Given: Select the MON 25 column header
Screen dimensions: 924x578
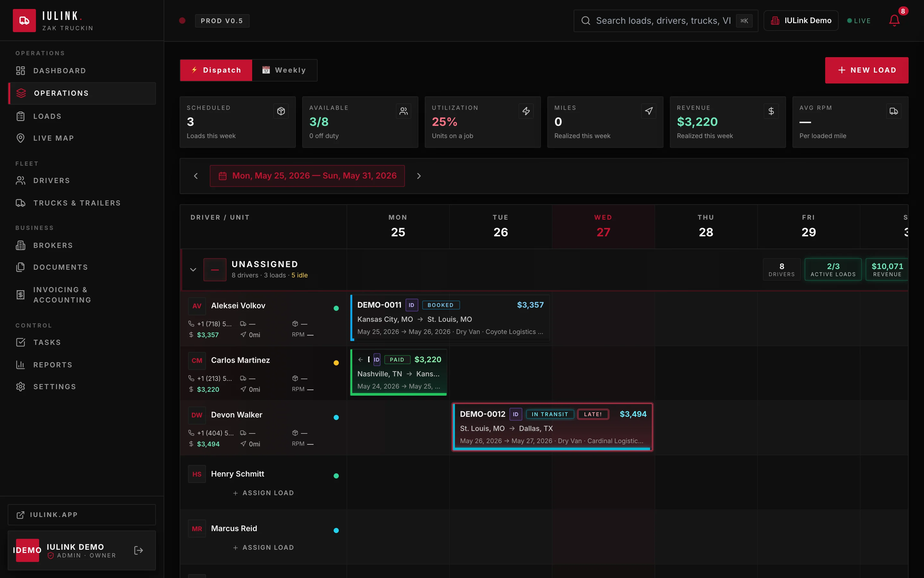Looking at the screenshot, I should click(398, 227).
